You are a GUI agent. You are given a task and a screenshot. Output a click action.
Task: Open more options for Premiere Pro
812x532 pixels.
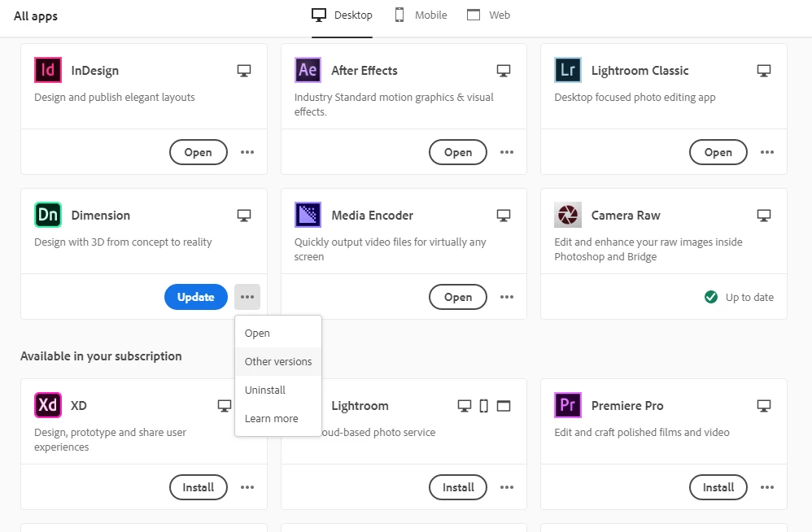767,487
